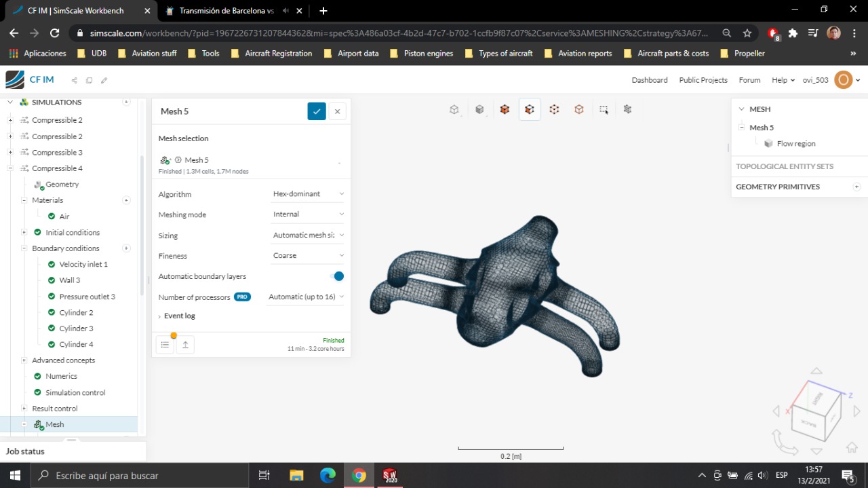Select Velocity inlet 1 boundary condition
This screenshot has height=488, width=868.
coord(83,265)
